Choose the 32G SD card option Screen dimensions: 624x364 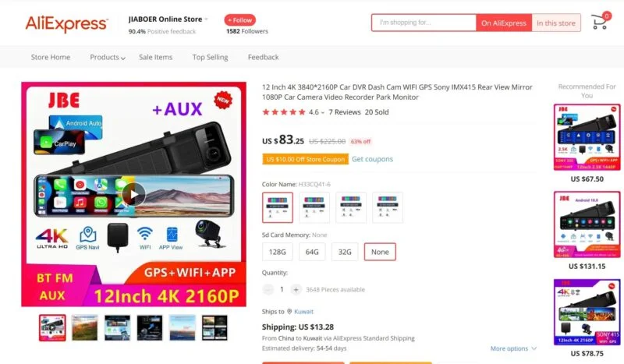pyautogui.click(x=346, y=252)
